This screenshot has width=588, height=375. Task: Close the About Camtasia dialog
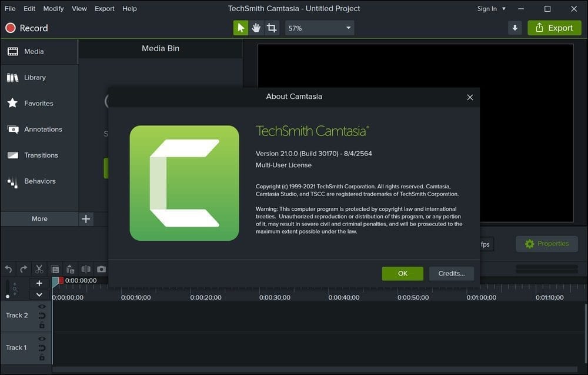[470, 97]
